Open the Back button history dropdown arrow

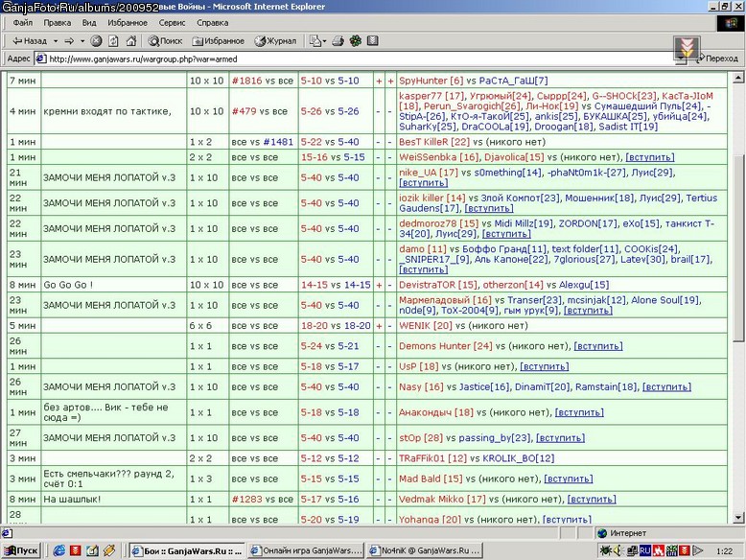pos(56,41)
